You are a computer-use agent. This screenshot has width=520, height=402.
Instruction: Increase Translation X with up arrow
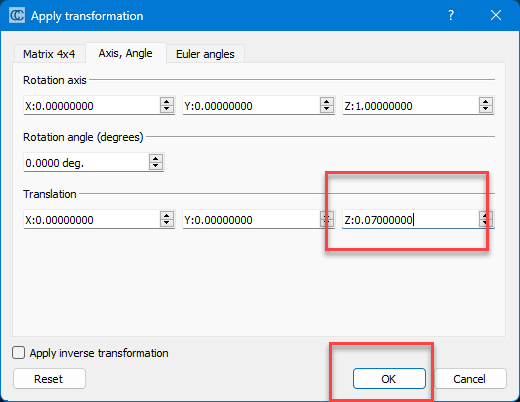coord(167,216)
